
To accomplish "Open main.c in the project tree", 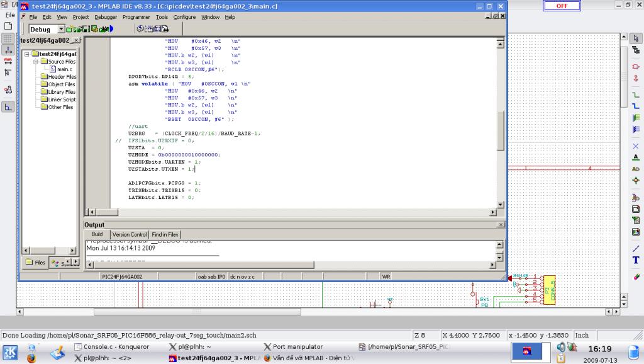I will (65, 69).
